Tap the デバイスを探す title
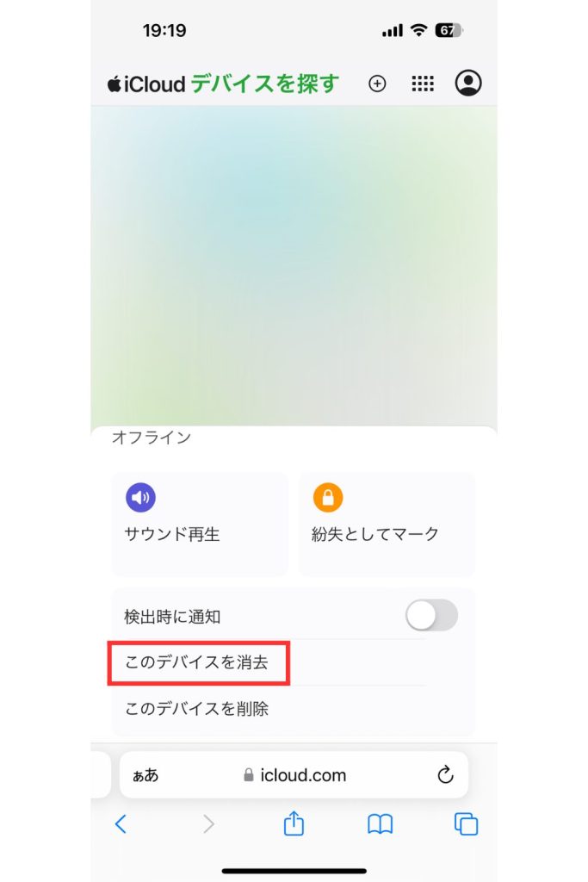The height and width of the screenshot is (882, 588). 265,84
